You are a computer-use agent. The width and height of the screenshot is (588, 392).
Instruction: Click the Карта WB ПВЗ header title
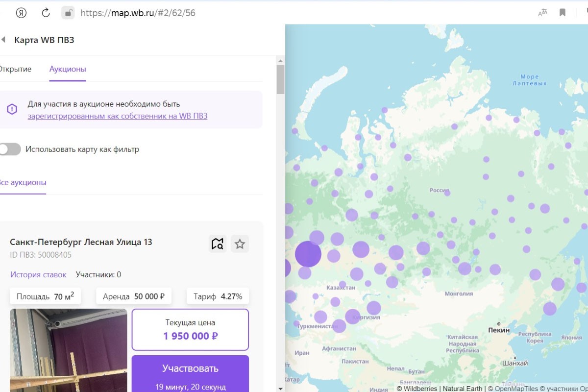[x=44, y=40]
